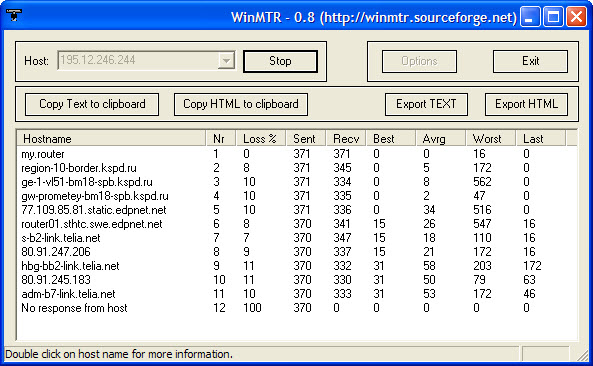
Task: Click the Export TEXT button
Action: point(426,104)
